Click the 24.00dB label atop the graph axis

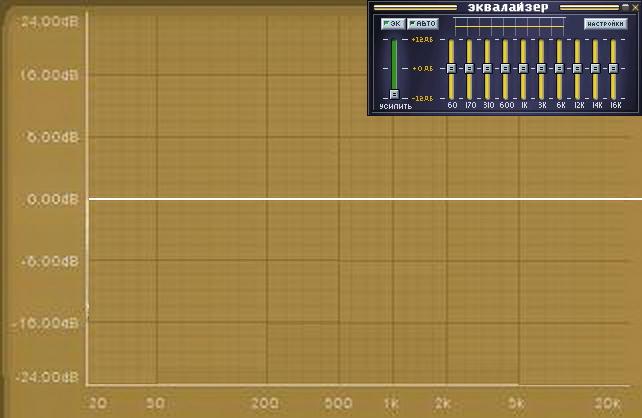(49, 21)
